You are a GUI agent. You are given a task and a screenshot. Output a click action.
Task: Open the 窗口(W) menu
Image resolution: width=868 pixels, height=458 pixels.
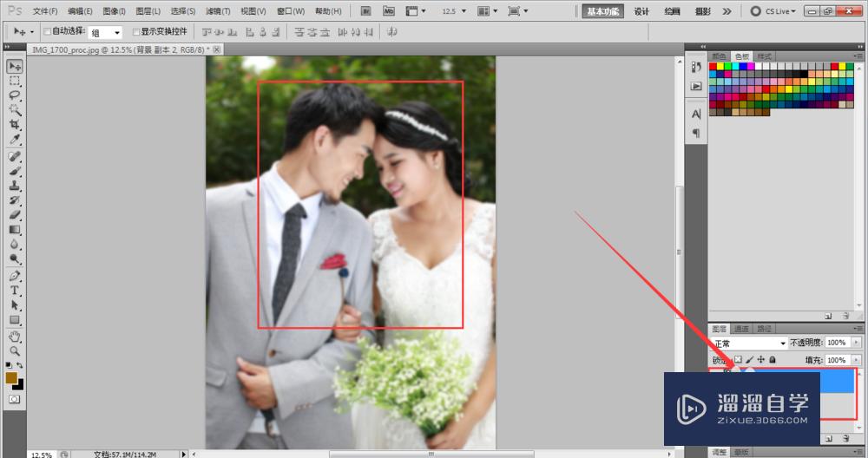(291, 11)
